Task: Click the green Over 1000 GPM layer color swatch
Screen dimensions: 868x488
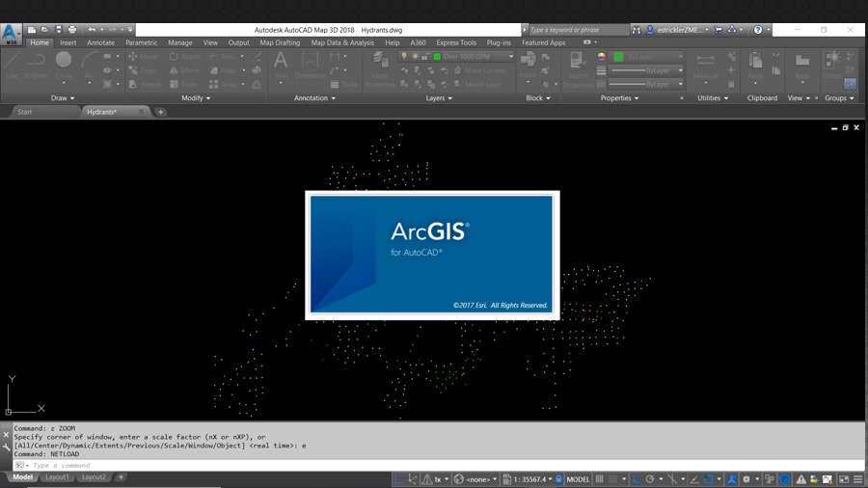Action: (x=437, y=57)
